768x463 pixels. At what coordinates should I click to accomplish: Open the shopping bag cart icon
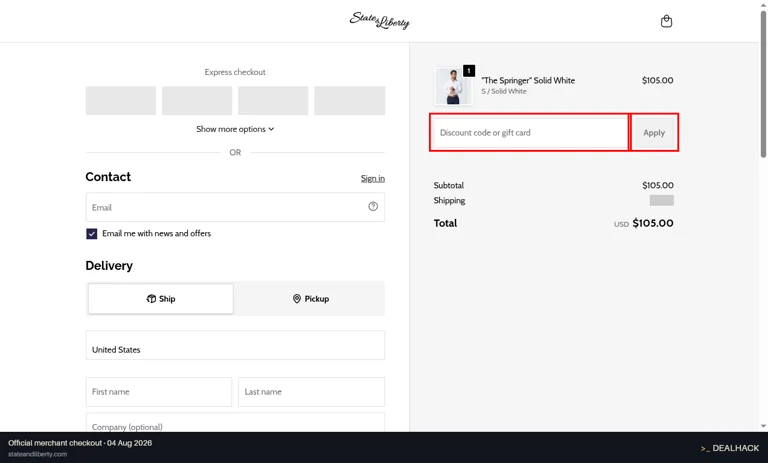(666, 21)
